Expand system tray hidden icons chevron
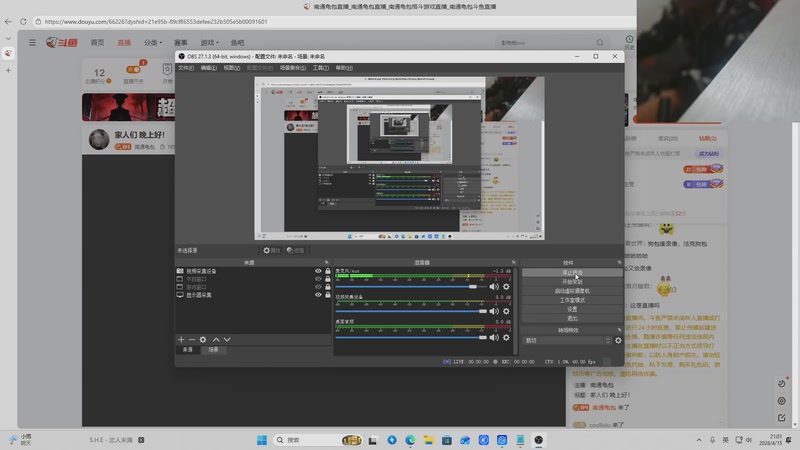Screen dimensions: 800x450 click(x=698, y=440)
